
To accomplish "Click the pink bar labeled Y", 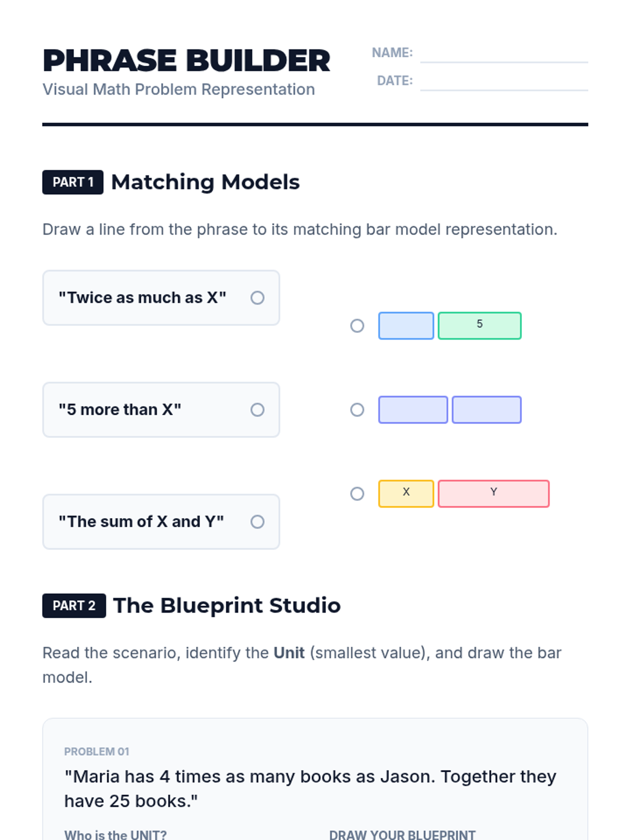I will tap(493, 493).
